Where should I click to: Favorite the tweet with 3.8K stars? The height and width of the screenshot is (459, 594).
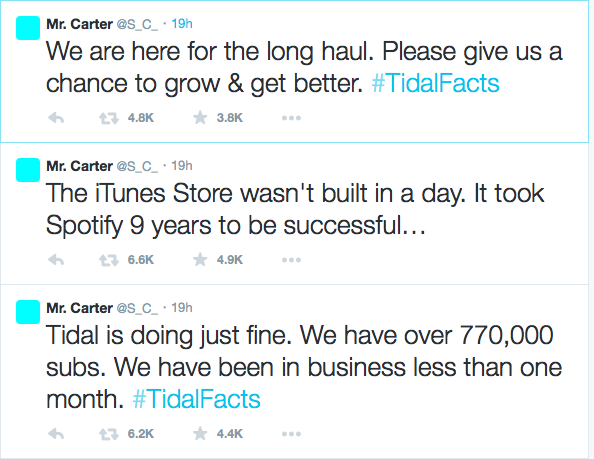pos(200,118)
